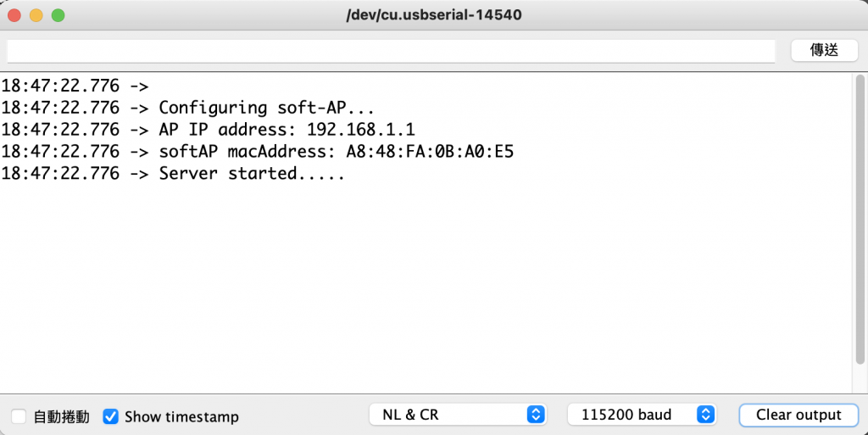Click the Configuring soft-AP output line
The height and width of the screenshot is (435, 868).
pyautogui.click(x=187, y=108)
